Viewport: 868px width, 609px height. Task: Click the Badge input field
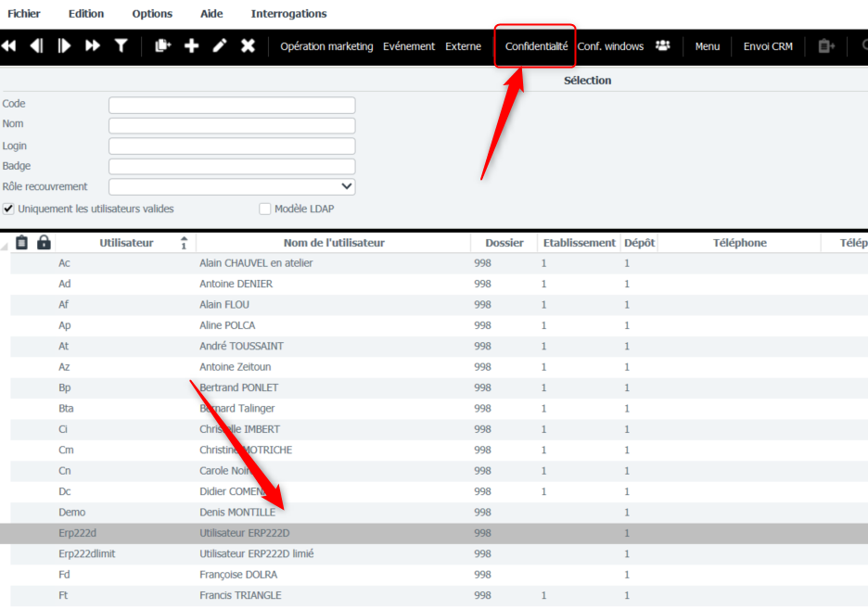232,167
